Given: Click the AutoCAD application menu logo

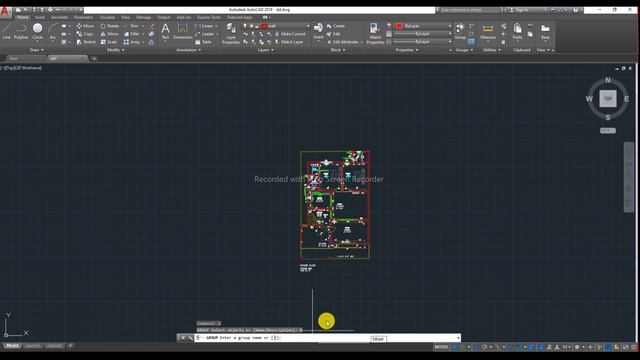Looking at the screenshot, I should (x=5, y=11).
